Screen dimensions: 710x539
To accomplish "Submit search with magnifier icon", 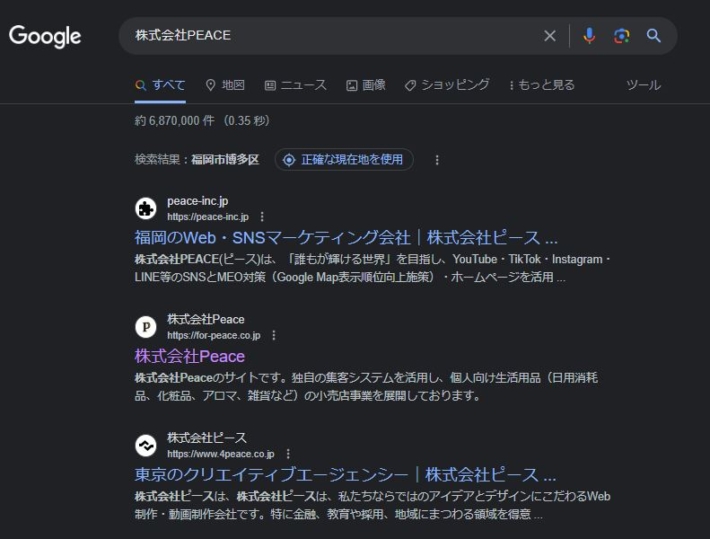I will (653, 35).
